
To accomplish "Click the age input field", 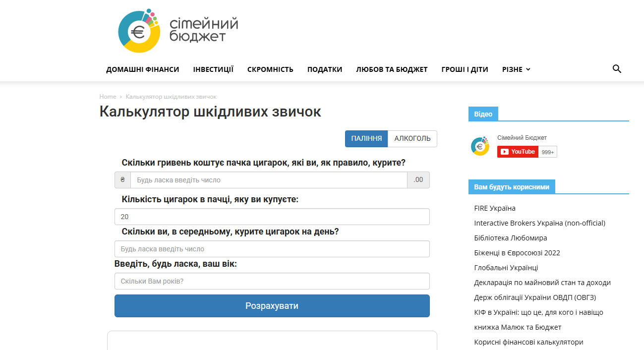I will point(272,281).
